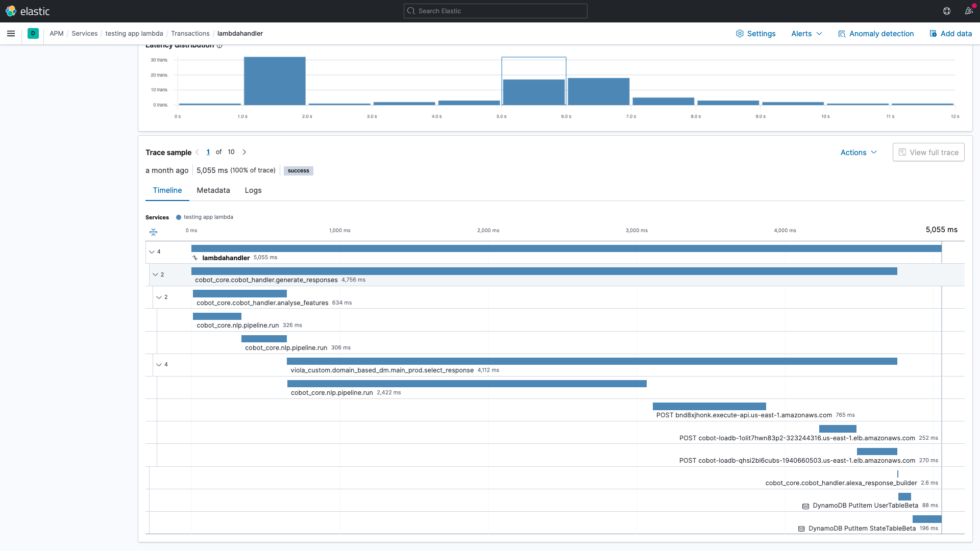
Task: Switch to the Metadata tab
Action: pos(213,190)
